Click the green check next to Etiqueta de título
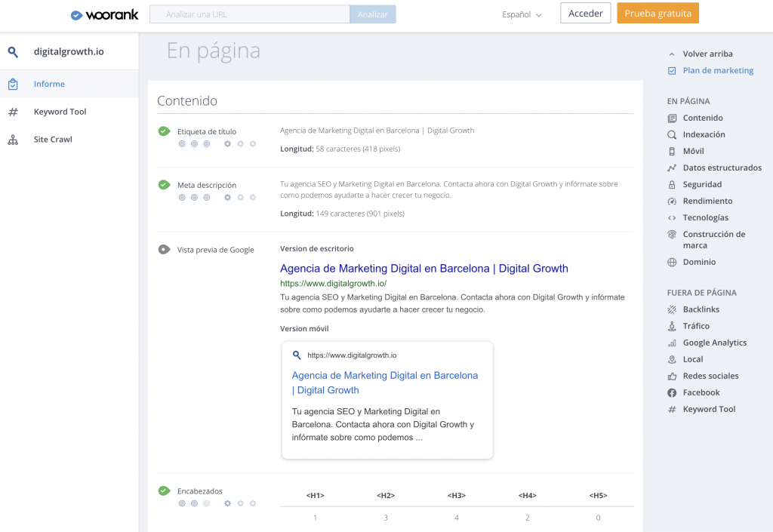The width and height of the screenshot is (773, 532). (164, 131)
